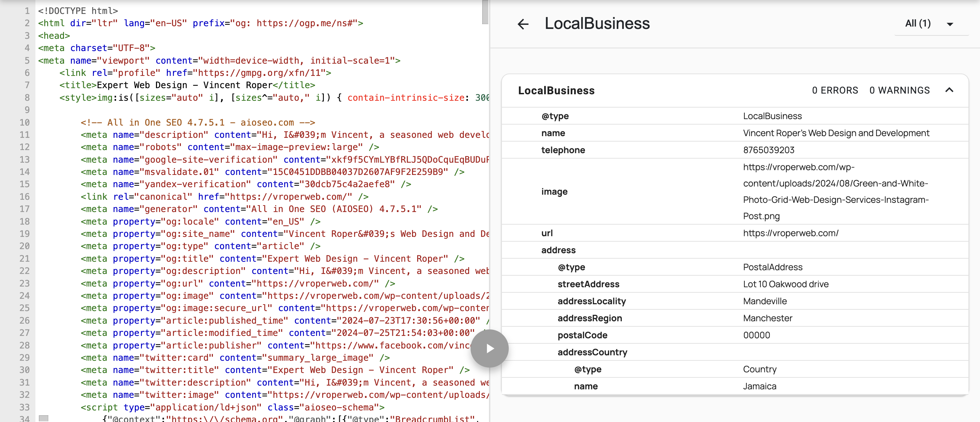Click the aioseo-schema script tag on line 33
980x422 pixels.
pyautogui.click(x=233, y=407)
